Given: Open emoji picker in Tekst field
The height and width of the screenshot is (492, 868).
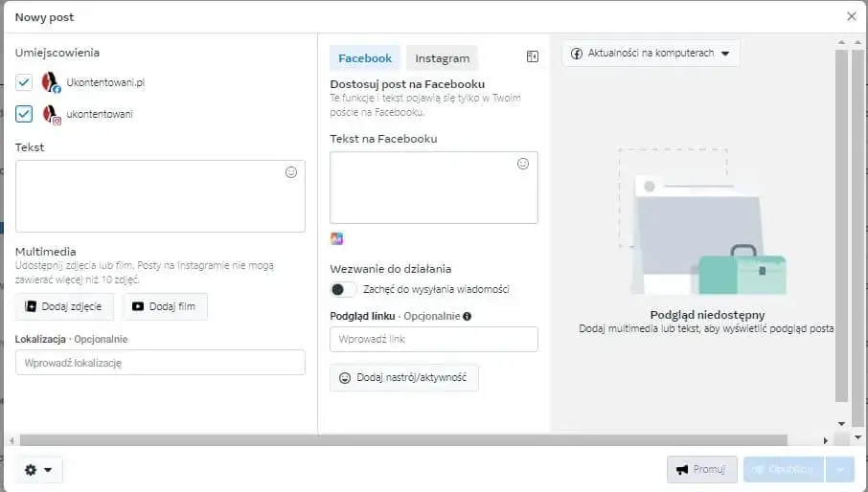Looking at the screenshot, I should point(291,172).
